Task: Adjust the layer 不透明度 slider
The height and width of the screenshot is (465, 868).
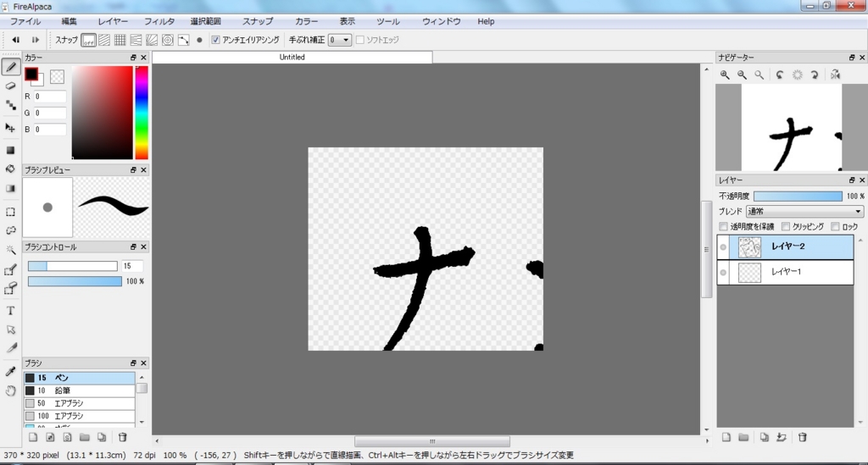Action: click(x=798, y=197)
